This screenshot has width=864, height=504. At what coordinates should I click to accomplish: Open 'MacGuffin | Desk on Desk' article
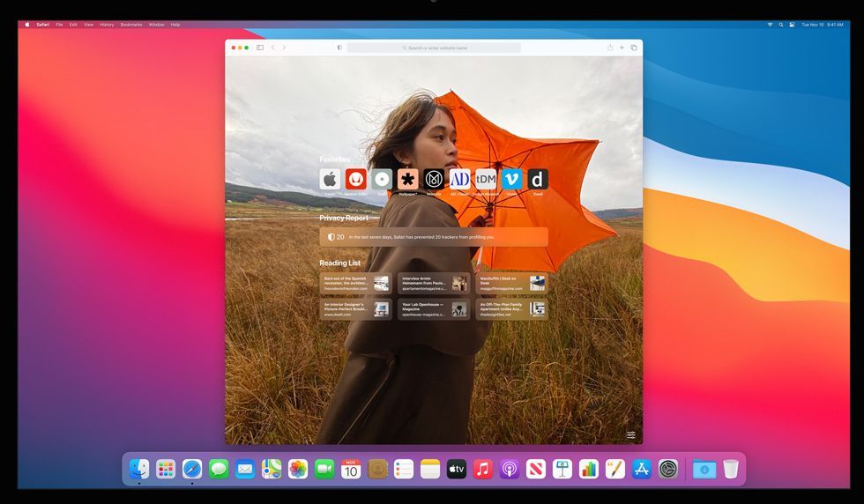pos(512,283)
